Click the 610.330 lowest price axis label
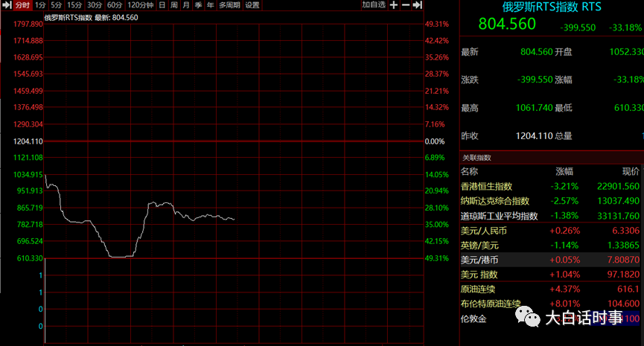The height and width of the screenshot is (346, 644). (30, 258)
